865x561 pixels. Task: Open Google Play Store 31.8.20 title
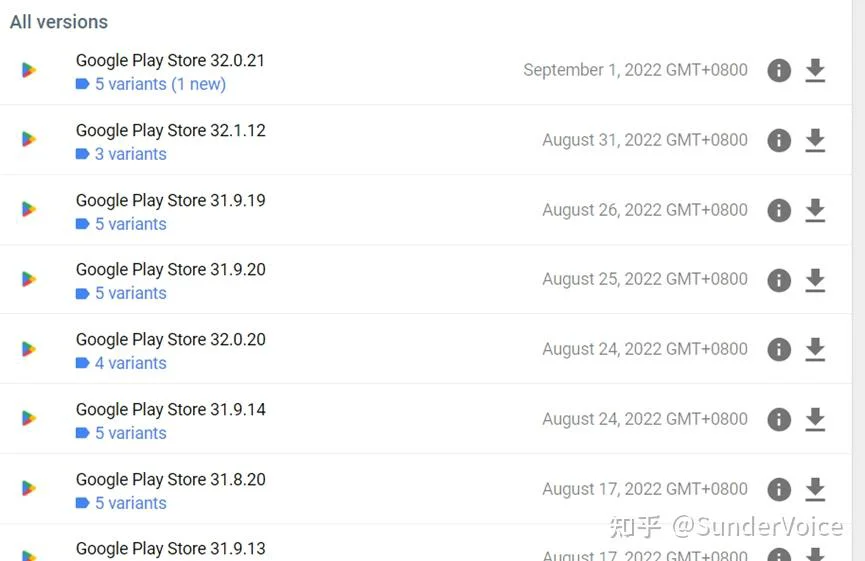pos(170,479)
